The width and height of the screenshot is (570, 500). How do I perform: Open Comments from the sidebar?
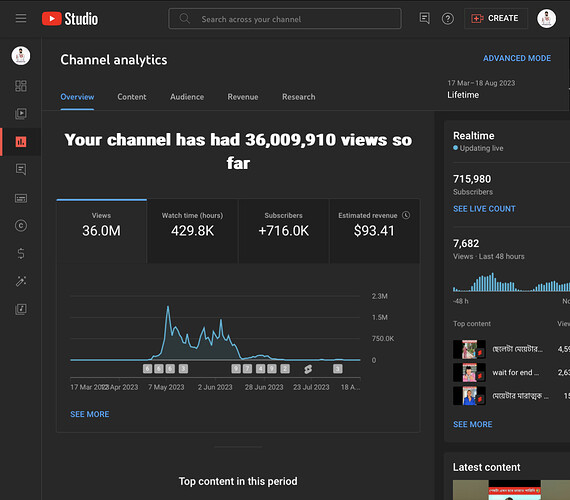point(21,169)
